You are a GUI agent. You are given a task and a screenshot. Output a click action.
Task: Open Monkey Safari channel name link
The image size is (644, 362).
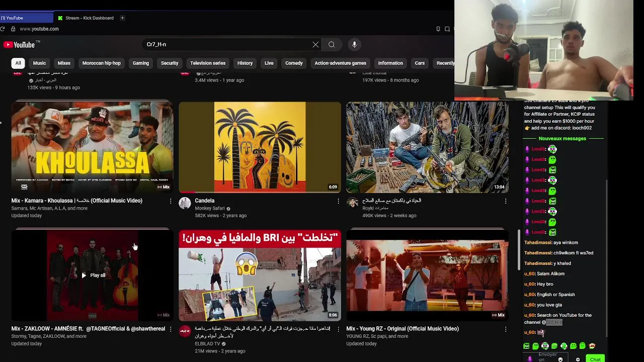coord(210,208)
